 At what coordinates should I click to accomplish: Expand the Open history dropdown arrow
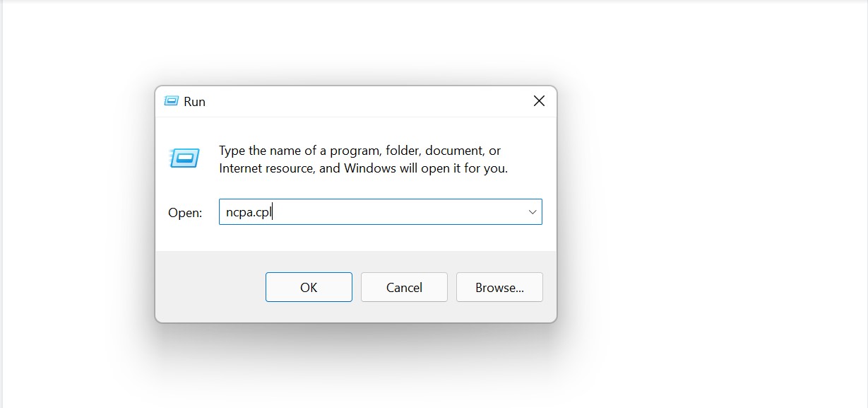click(x=533, y=212)
